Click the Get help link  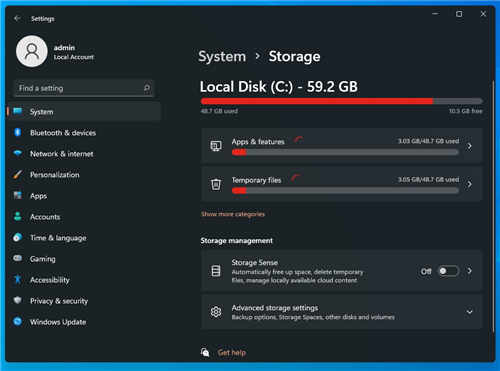pyautogui.click(x=232, y=352)
